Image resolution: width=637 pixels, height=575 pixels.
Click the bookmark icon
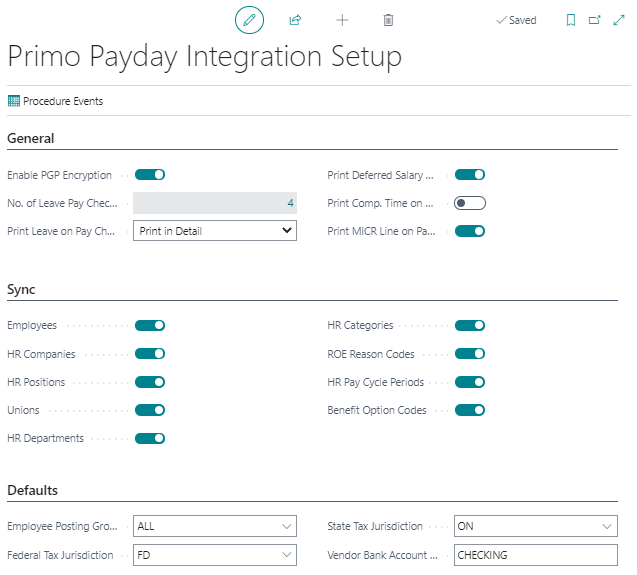(571, 20)
